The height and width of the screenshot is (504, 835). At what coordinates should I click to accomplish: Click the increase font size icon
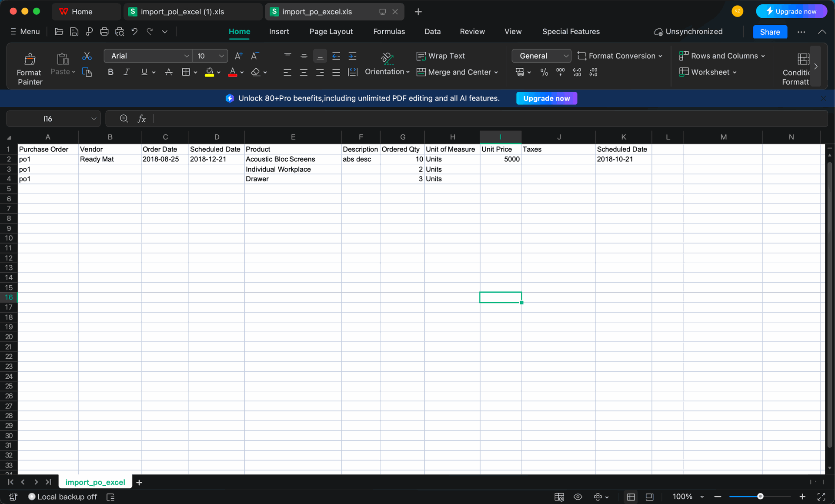[238, 56]
